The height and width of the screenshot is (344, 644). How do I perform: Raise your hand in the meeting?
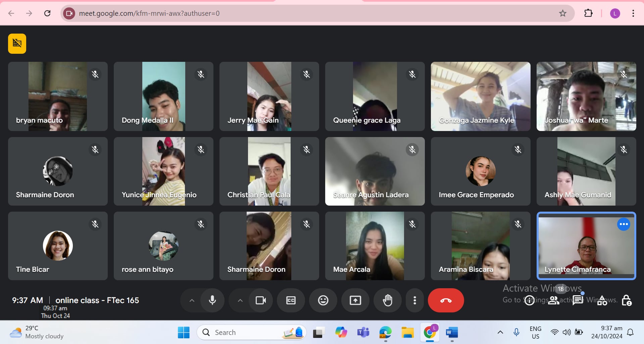pyautogui.click(x=388, y=300)
